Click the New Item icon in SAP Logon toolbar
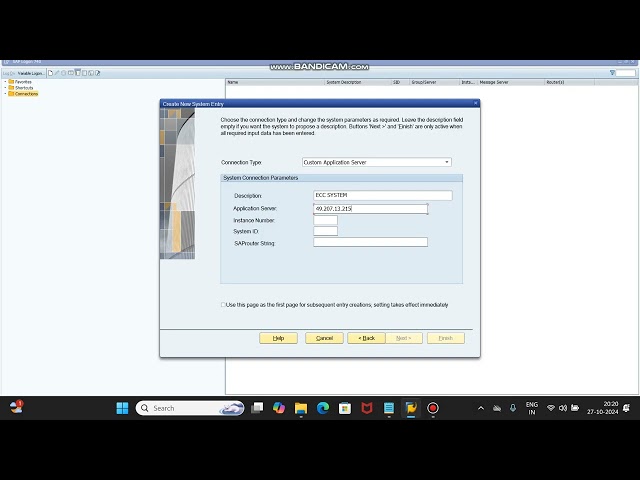 click(51, 73)
